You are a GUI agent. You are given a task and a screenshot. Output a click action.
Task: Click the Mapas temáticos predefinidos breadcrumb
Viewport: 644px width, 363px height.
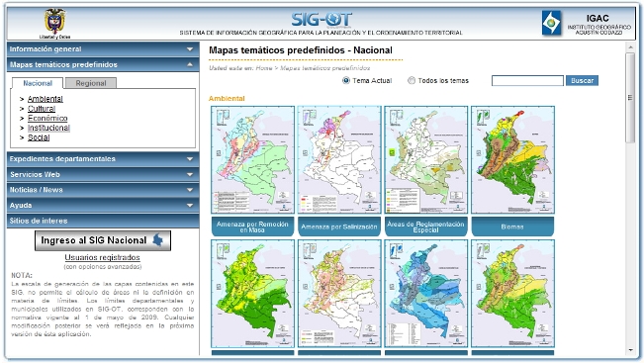click(x=324, y=68)
